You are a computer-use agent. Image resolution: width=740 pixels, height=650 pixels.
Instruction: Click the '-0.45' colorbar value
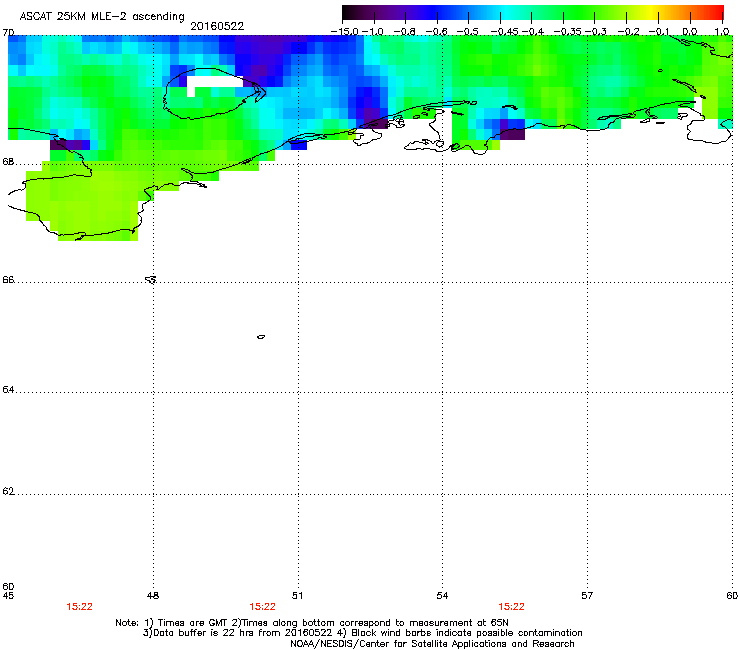pyautogui.click(x=505, y=32)
